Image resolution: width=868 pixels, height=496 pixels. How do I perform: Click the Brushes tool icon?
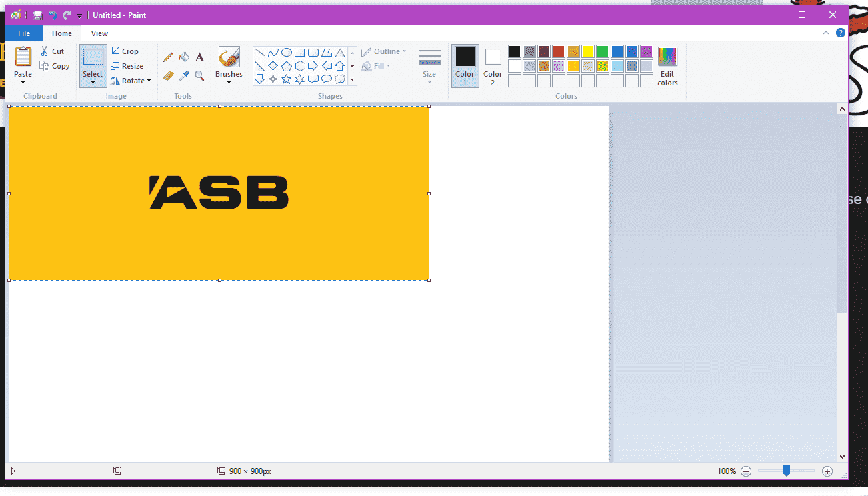229,57
